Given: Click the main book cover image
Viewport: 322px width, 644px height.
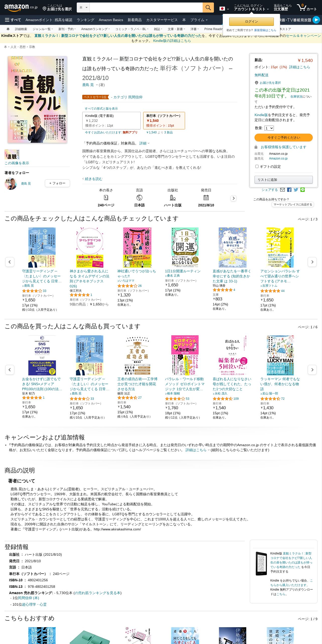Looking at the screenshot, I should (x=37, y=100).
